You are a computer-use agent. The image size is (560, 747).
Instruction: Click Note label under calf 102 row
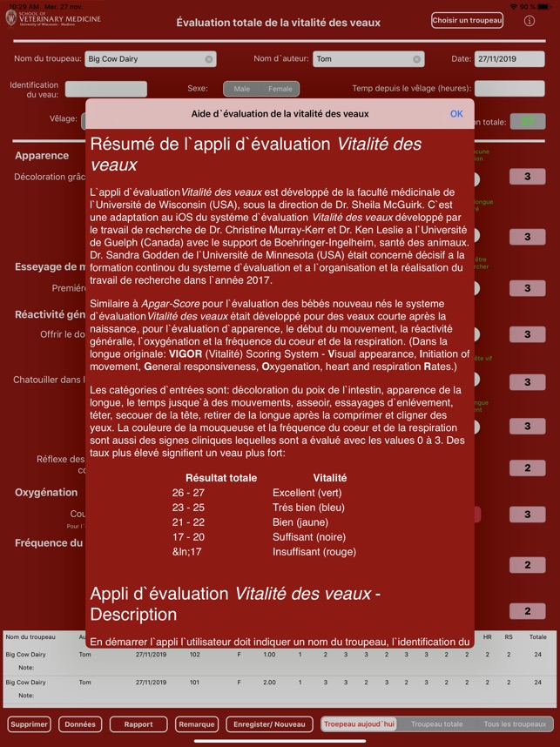pyautogui.click(x=26, y=668)
